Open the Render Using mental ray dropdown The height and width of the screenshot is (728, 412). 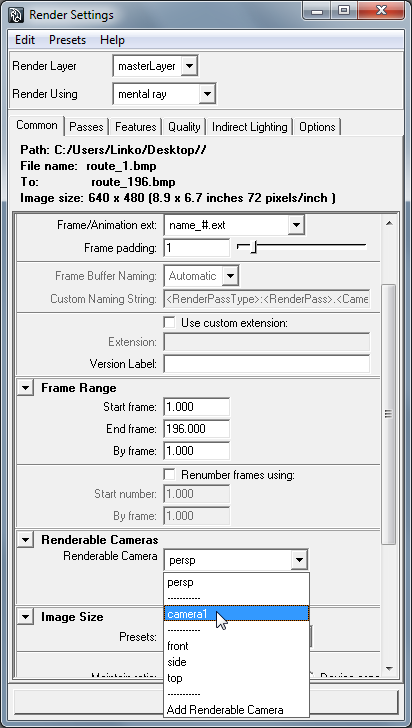tap(164, 94)
